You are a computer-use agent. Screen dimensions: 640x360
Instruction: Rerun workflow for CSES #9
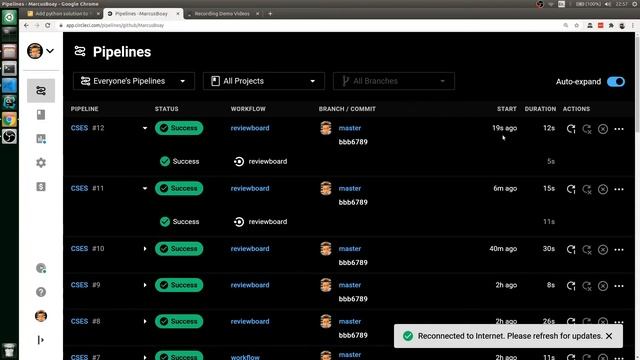[x=571, y=286]
